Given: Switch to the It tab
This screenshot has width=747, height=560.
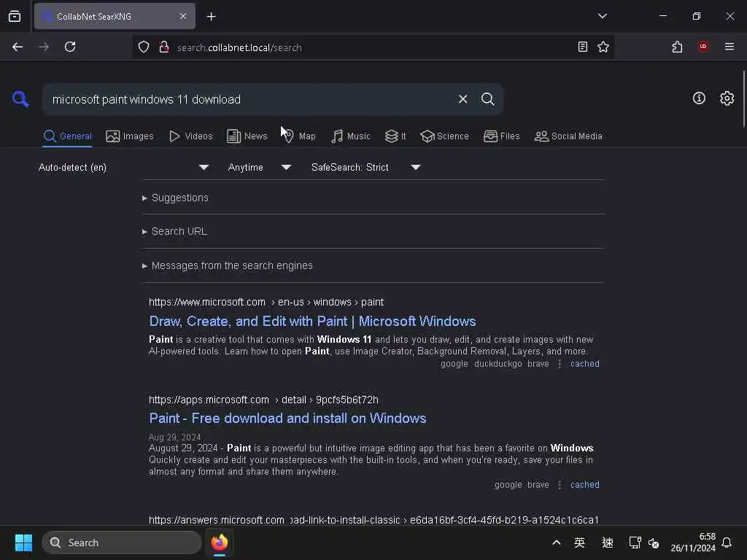Looking at the screenshot, I should [x=395, y=136].
